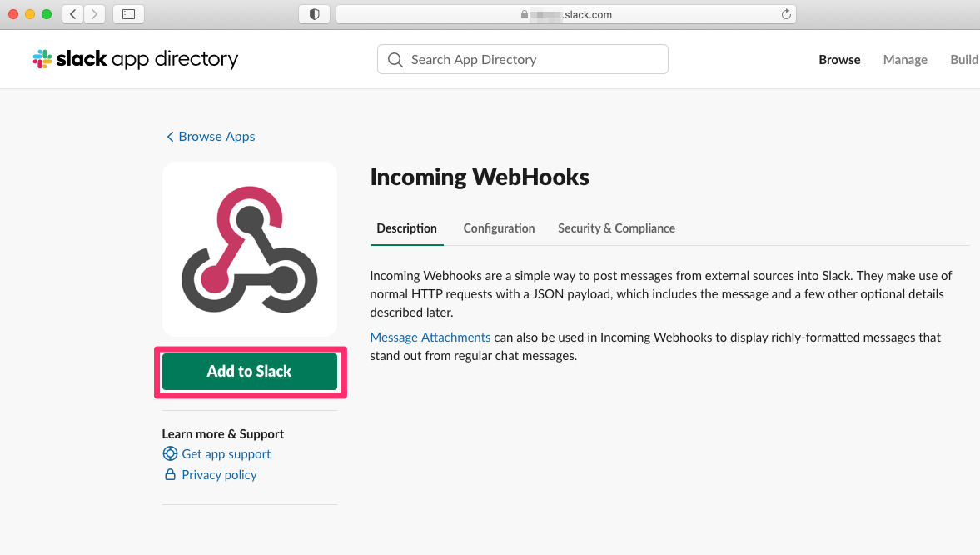Click the Incoming WebHooks heading
Screen dimensions: 980x555
[480, 177]
